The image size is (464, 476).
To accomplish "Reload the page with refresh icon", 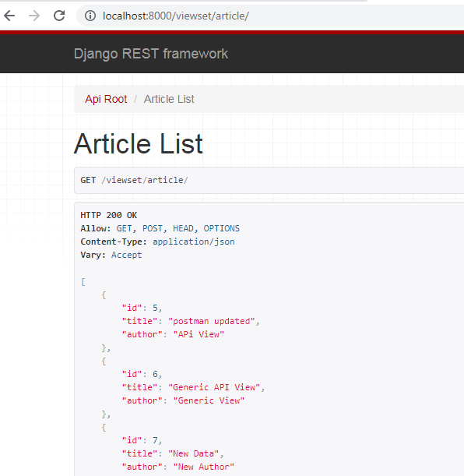I will tap(59, 16).
